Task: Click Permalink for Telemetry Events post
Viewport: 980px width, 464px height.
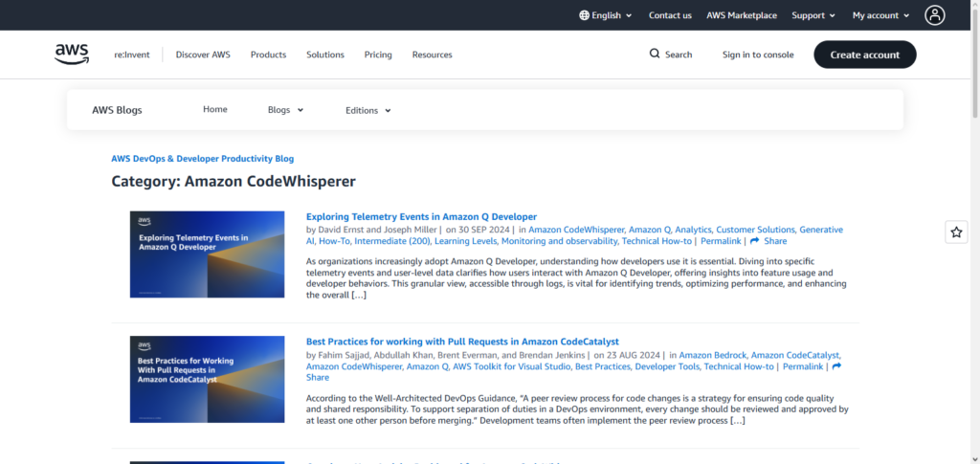Action: [721, 241]
